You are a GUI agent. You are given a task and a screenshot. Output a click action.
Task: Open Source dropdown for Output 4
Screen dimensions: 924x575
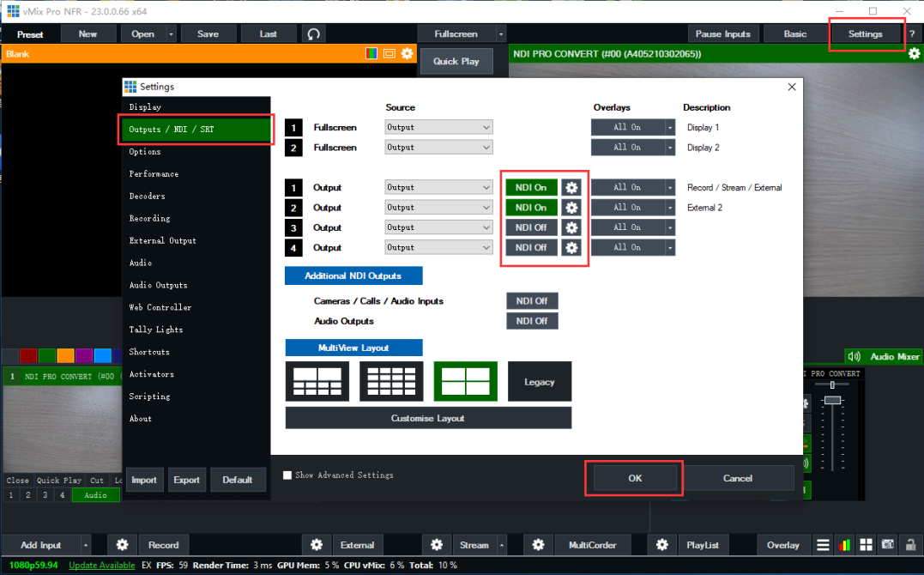(438, 248)
